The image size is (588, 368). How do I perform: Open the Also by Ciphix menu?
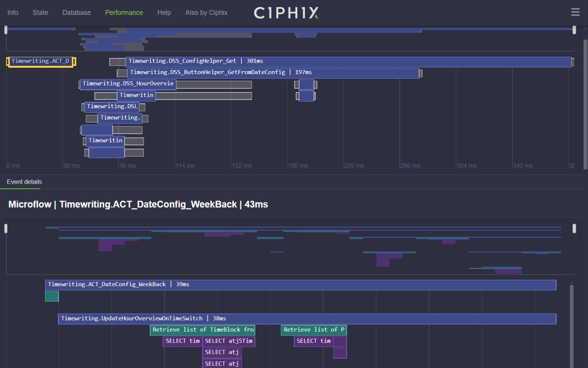coord(206,12)
